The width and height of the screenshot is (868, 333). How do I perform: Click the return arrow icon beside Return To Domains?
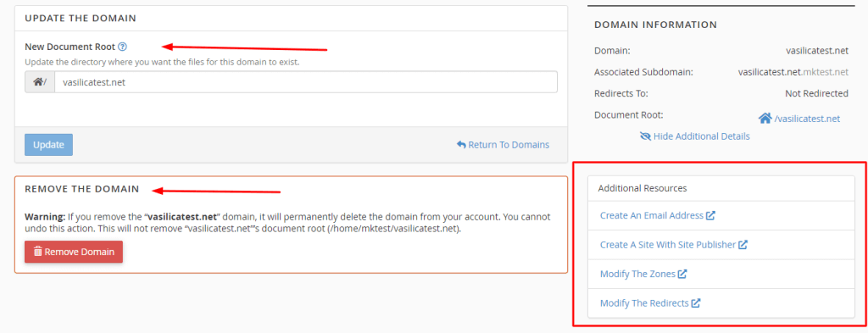pyautogui.click(x=461, y=145)
